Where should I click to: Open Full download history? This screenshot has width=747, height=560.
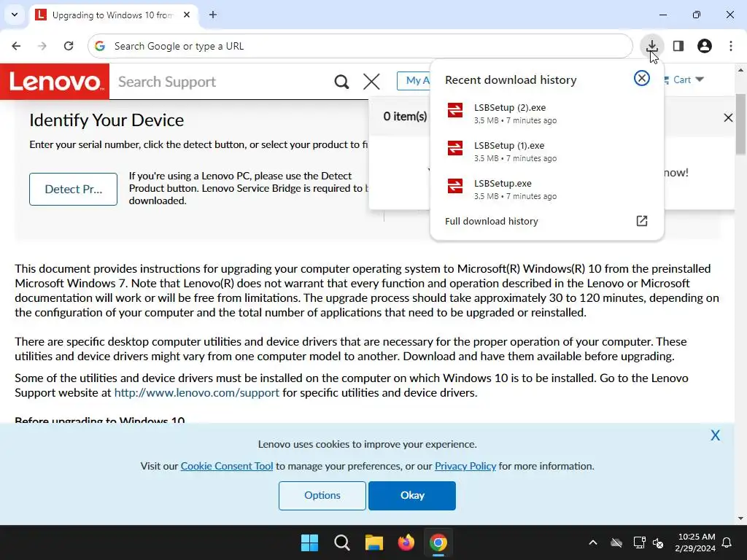[x=546, y=221]
